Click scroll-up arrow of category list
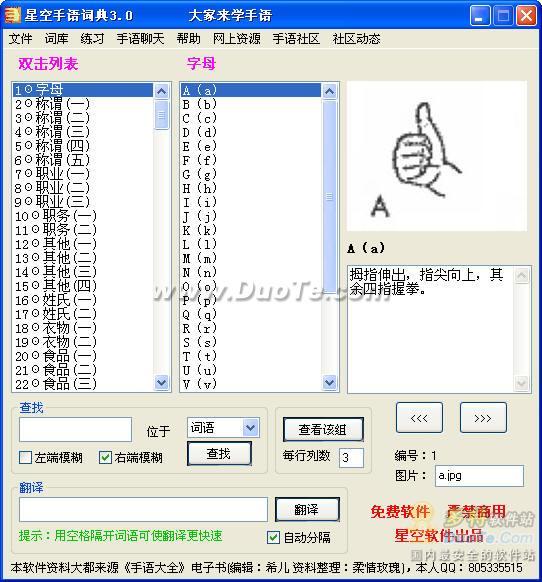The image size is (542, 582). [161, 91]
